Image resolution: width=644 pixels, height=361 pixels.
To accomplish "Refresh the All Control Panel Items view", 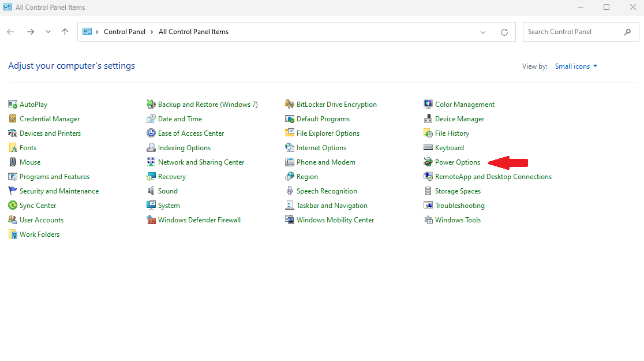I will coord(504,32).
